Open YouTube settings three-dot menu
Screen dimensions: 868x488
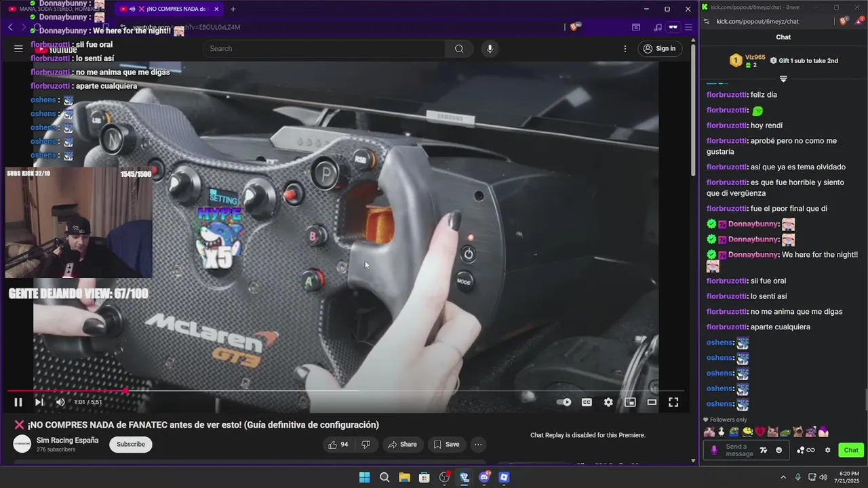(x=625, y=49)
